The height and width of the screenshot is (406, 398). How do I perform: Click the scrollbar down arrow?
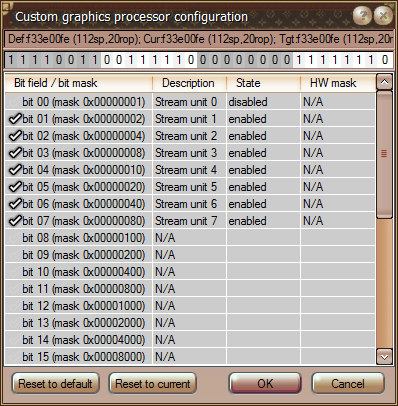click(x=384, y=357)
